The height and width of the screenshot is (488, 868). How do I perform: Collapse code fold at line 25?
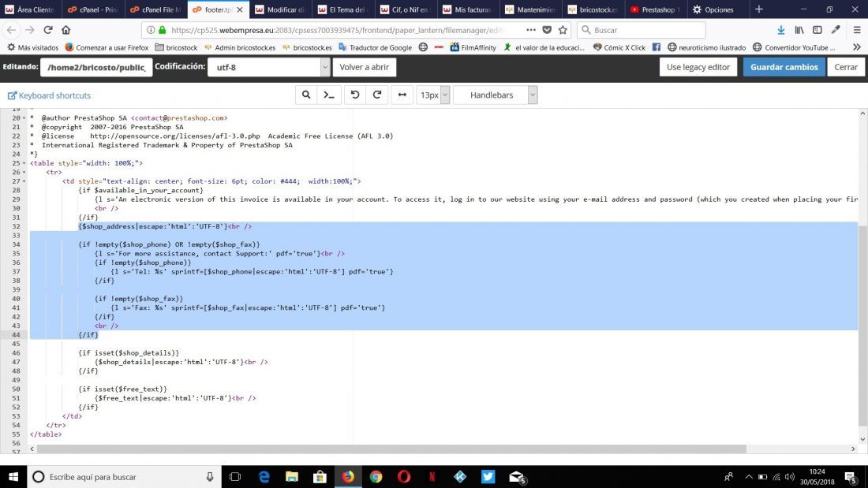pos(24,163)
